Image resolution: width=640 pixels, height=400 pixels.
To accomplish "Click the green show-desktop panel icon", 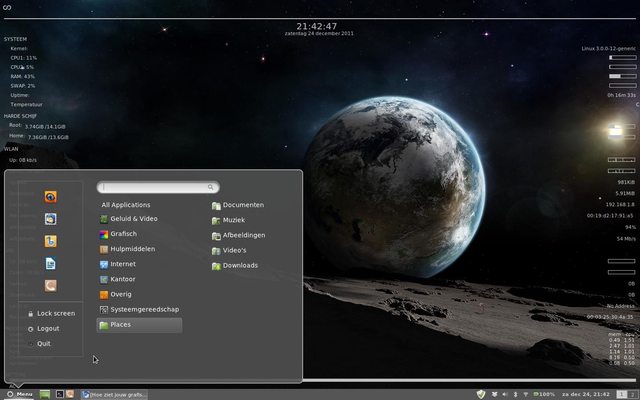I will [x=45, y=394].
